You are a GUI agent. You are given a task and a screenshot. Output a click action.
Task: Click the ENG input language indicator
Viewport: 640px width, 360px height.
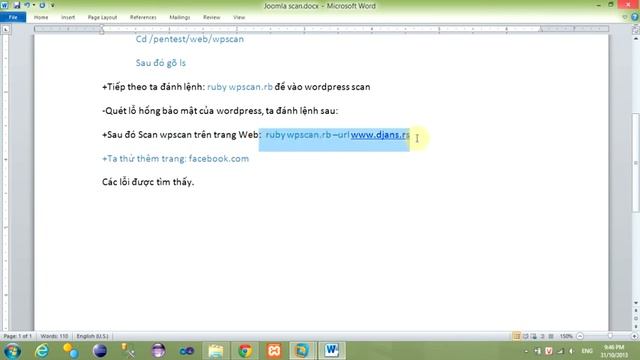(x=587, y=351)
